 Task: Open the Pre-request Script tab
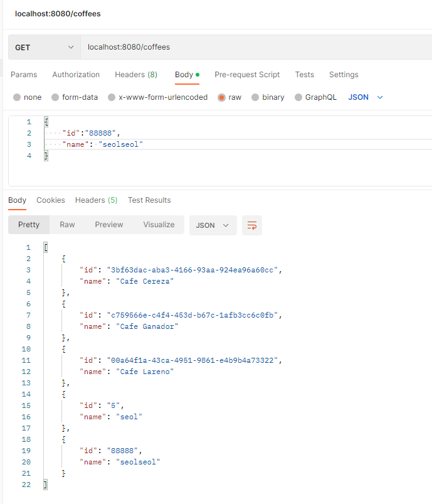coord(247,75)
